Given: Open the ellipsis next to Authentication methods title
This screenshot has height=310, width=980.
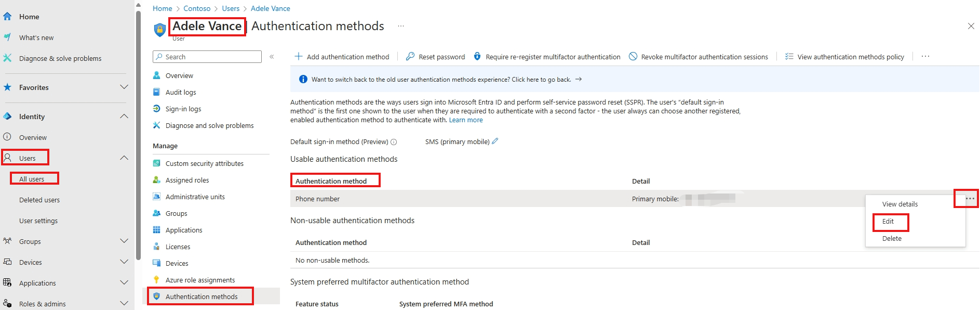Looking at the screenshot, I should pos(401,25).
